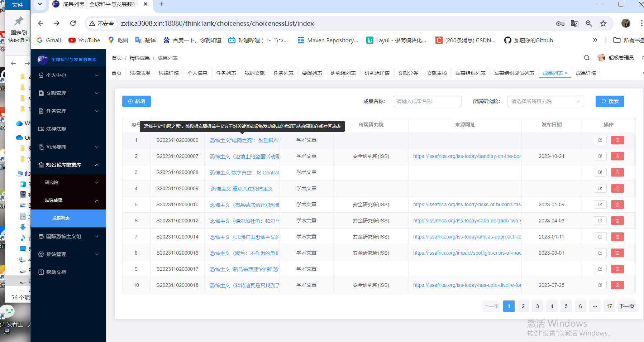Delete row S20231102000007

coord(617,156)
